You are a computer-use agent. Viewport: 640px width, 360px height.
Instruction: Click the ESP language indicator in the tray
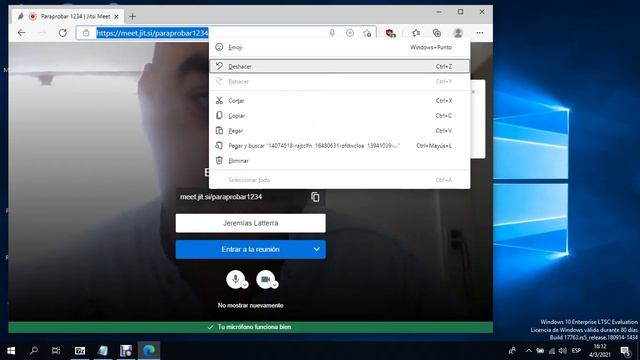pyautogui.click(x=576, y=351)
